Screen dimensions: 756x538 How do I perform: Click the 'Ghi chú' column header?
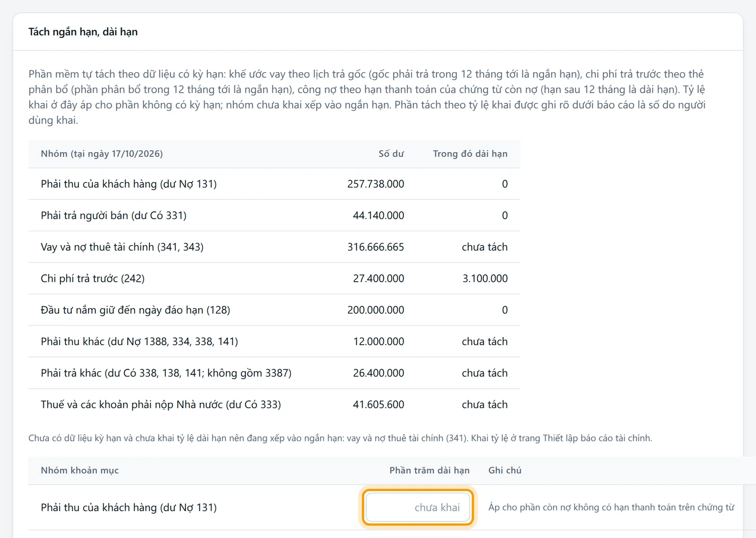pos(505,470)
